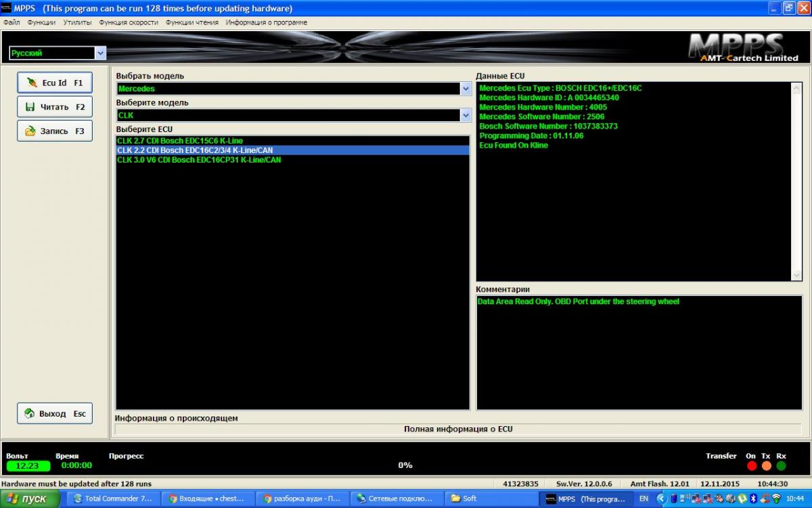
Task: Click the orange Tx status indicator
Action: coord(767,466)
